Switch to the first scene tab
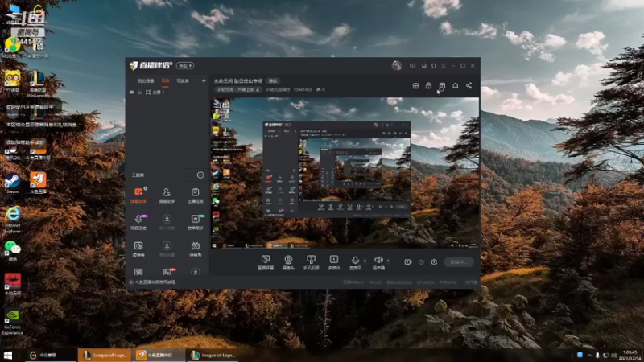644x362 pixels. [x=146, y=81]
